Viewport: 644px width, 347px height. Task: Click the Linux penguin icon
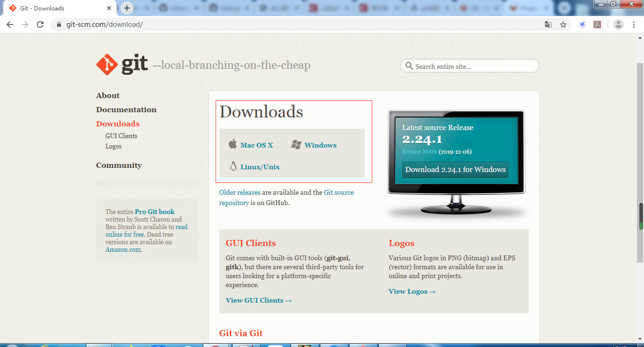coord(233,166)
